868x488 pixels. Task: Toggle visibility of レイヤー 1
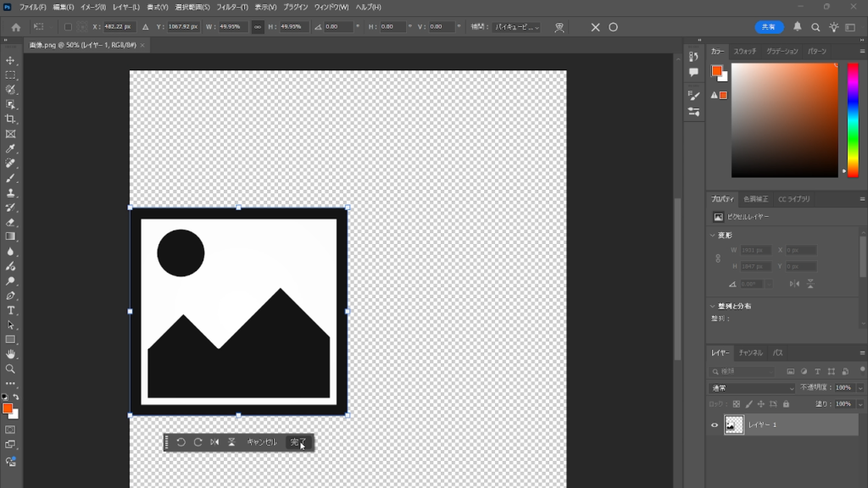coord(714,425)
